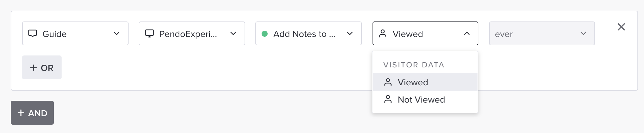The height and width of the screenshot is (133, 644).
Task: Click the plus icon on AND button
Action: coord(21,113)
